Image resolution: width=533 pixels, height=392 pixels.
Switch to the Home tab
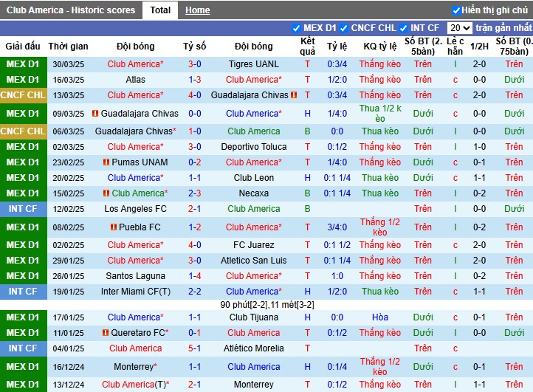(198, 10)
